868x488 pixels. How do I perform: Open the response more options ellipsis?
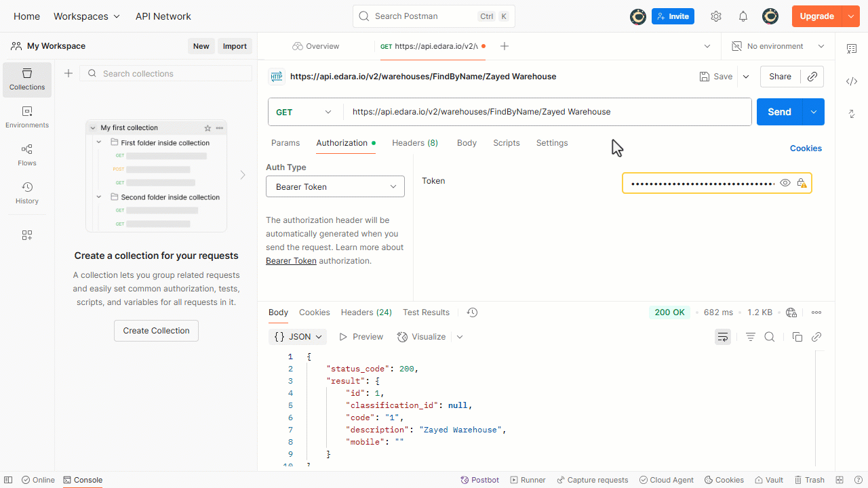(816, 312)
